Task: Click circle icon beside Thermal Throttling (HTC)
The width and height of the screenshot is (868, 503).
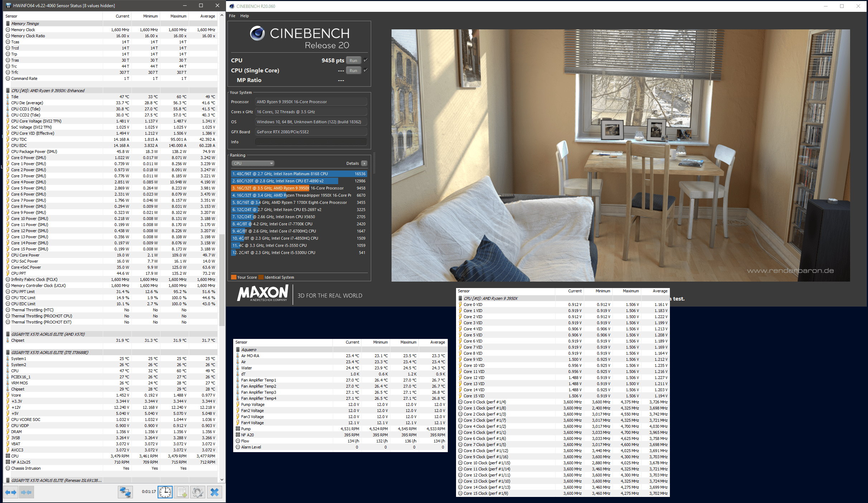Action: [x=8, y=310]
